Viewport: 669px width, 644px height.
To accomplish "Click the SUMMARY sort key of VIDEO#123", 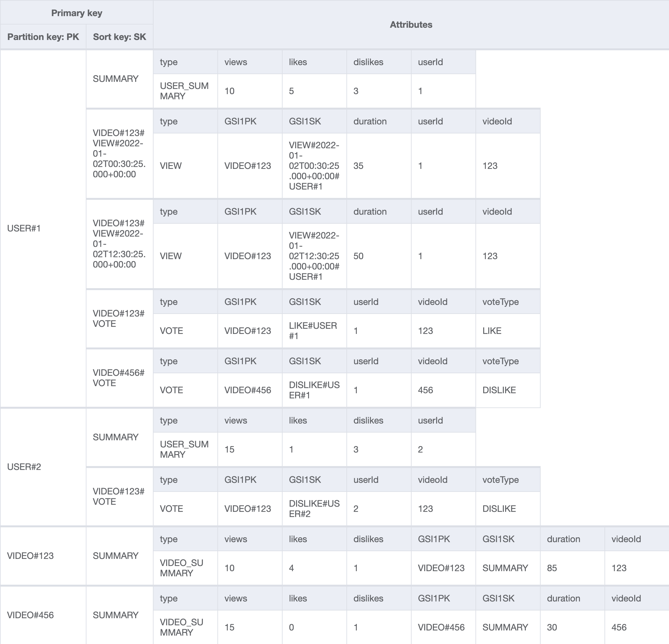I will (119, 556).
